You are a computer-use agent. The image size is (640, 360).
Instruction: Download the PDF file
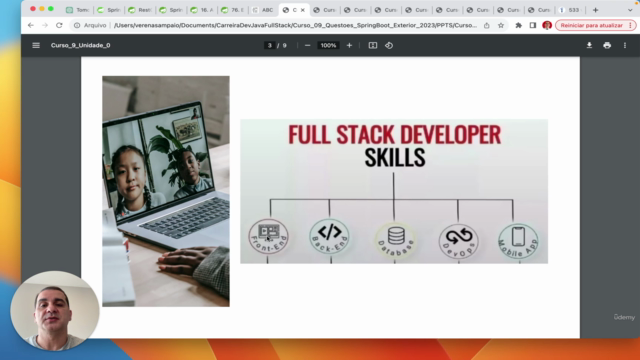pos(589,45)
